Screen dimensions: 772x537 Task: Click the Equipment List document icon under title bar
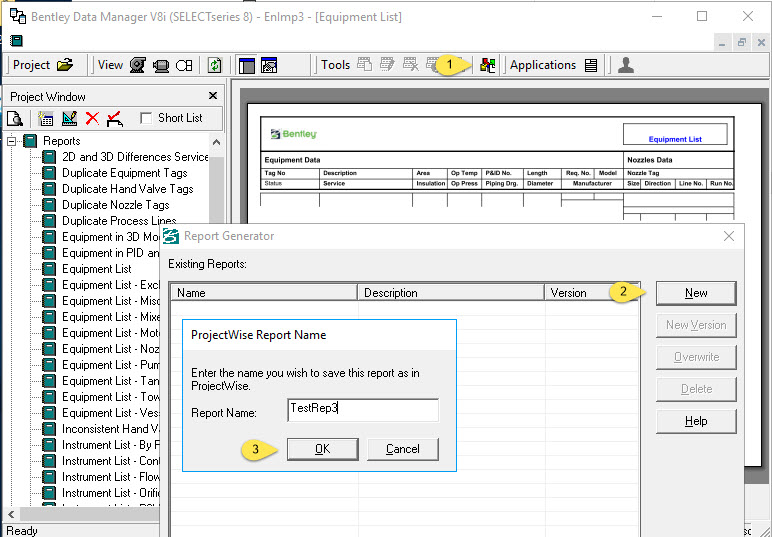16,40
